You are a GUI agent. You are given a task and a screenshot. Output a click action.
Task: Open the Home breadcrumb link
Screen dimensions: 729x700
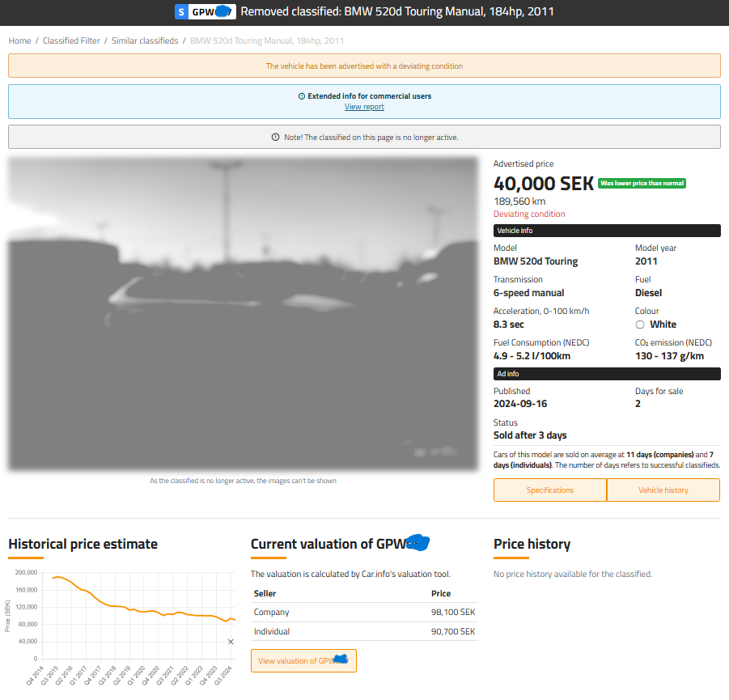19,40
